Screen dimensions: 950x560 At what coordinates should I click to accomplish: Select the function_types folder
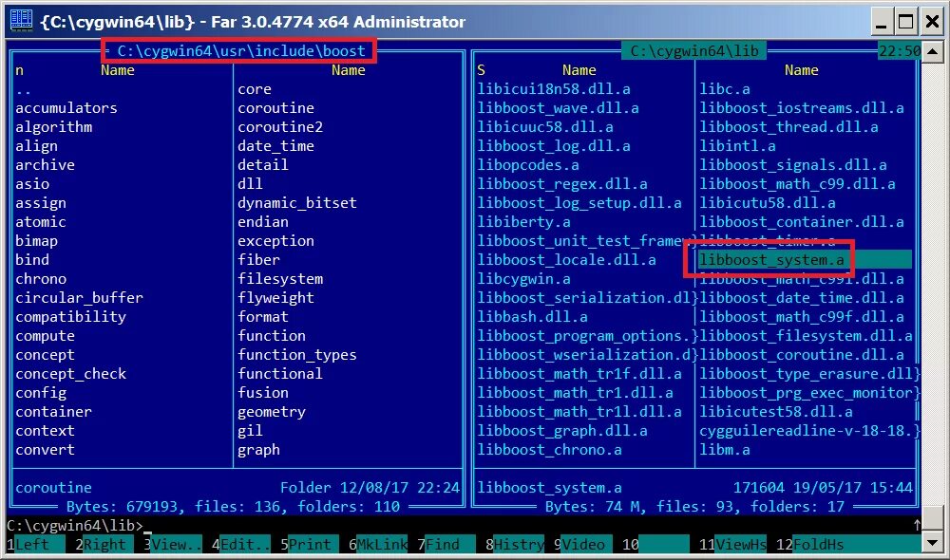pyautogui.click(x=297, y=355)
